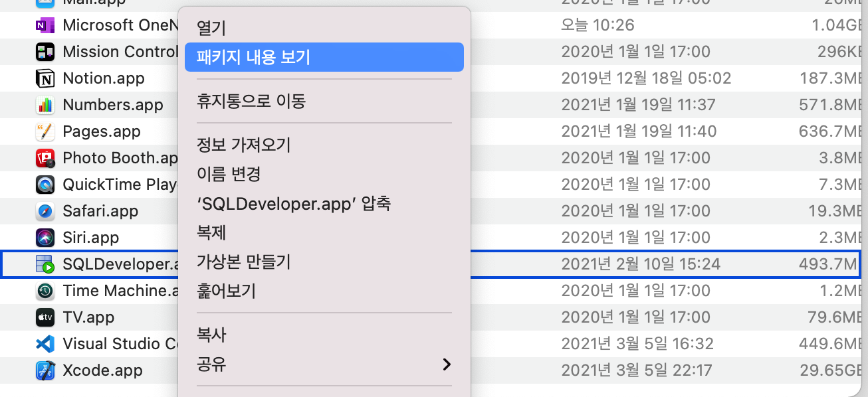Click the Notion app icon

tap(45, 78)
